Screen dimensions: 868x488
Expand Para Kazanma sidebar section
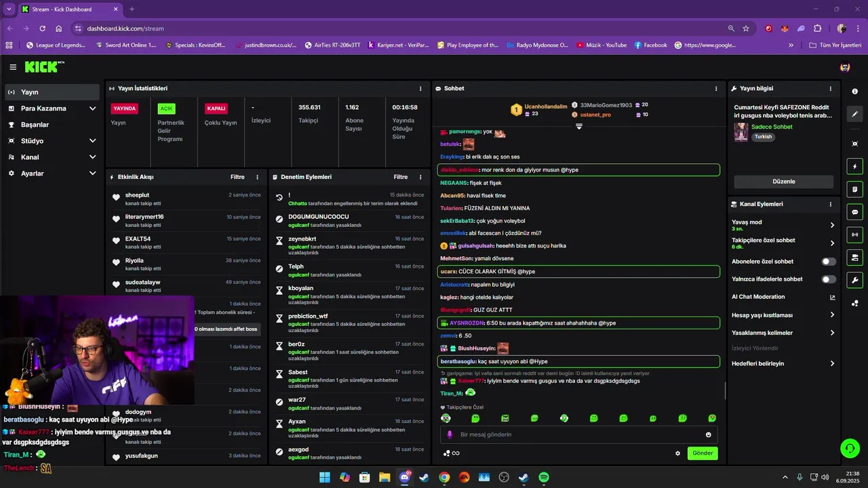coord(92,108)
